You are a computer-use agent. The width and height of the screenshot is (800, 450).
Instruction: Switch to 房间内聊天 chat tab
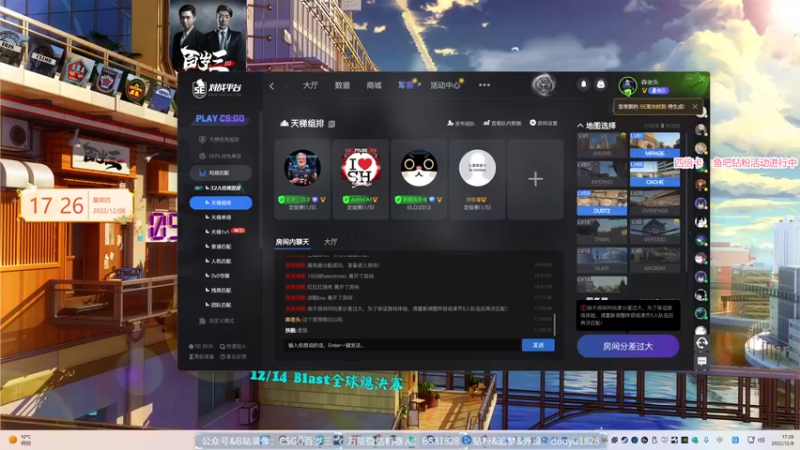292,242
